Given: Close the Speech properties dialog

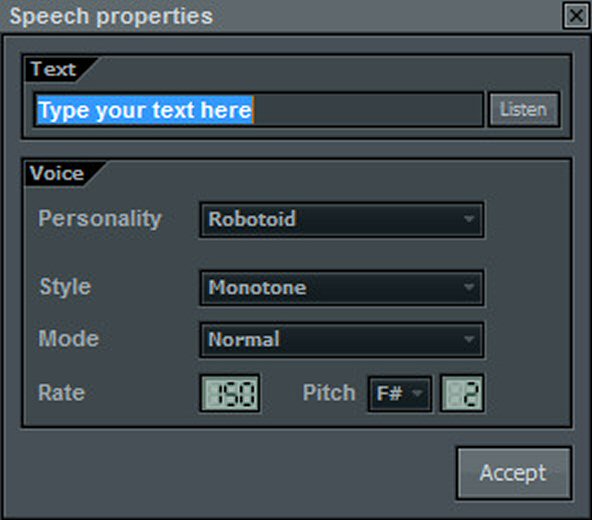Looking at the screenshot, I should (x=576, y=16).
